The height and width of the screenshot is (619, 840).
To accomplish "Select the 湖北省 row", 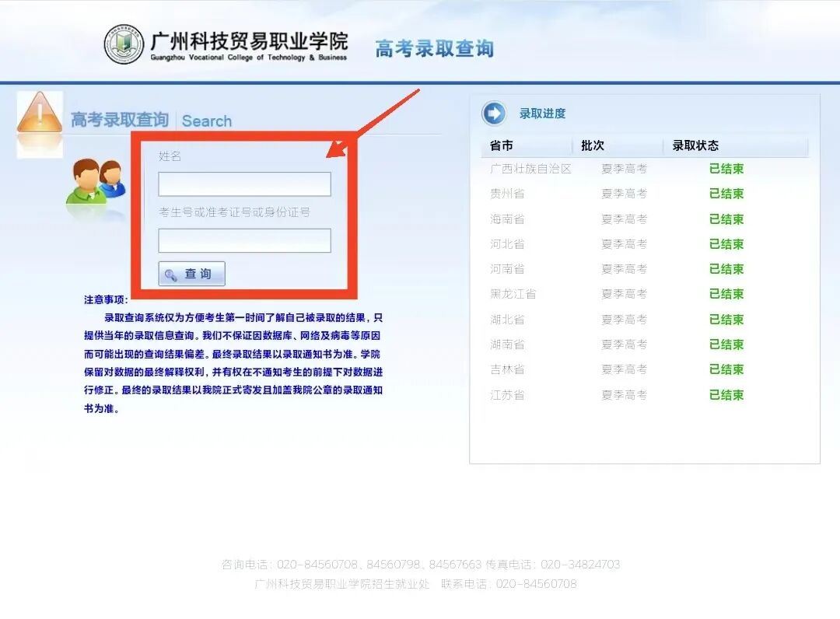I will point(645,320).
